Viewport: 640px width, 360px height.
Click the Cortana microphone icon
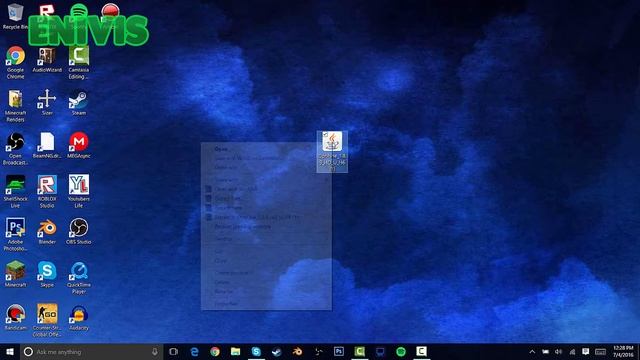[155, 351]
